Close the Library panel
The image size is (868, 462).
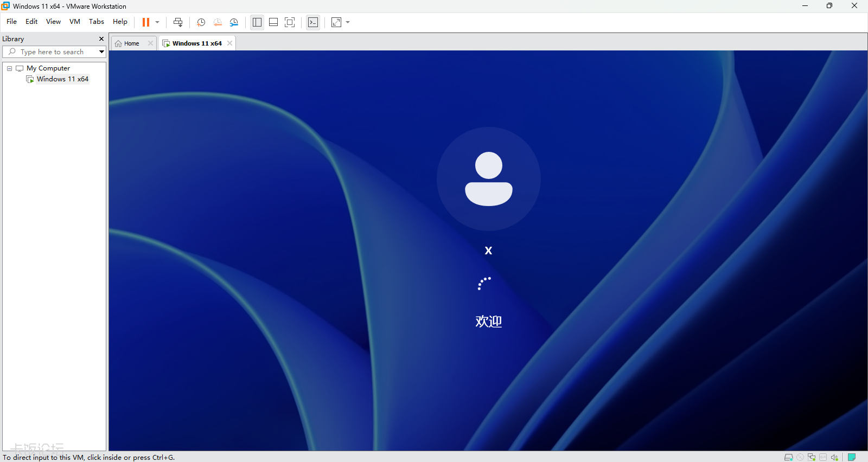pyautogui.click(x=101, y=39)
